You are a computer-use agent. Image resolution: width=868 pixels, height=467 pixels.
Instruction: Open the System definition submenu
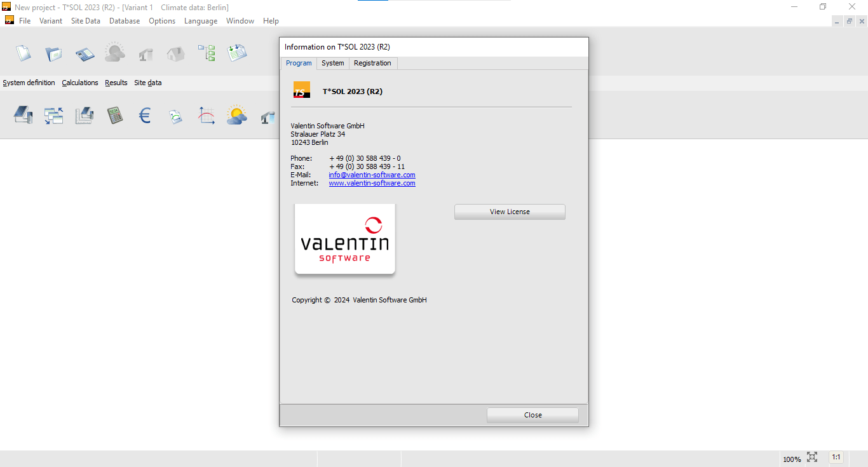29,83
